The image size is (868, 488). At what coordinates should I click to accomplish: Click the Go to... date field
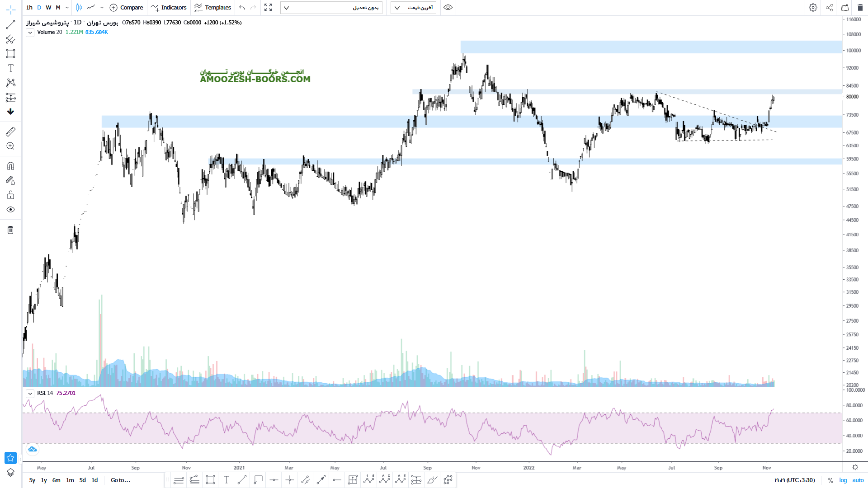tap(120, 480)
